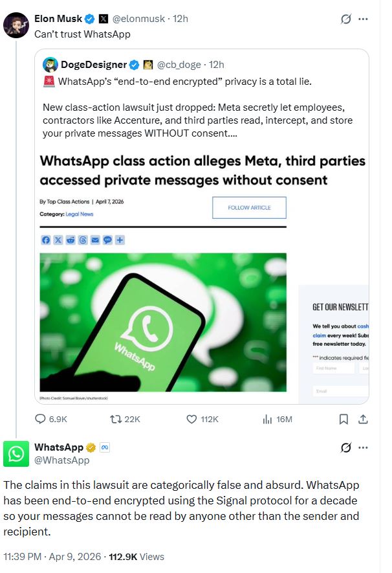Open more options menu on Elon's post
The height and width of the screenshot is (573, 392).
point(364,19)
